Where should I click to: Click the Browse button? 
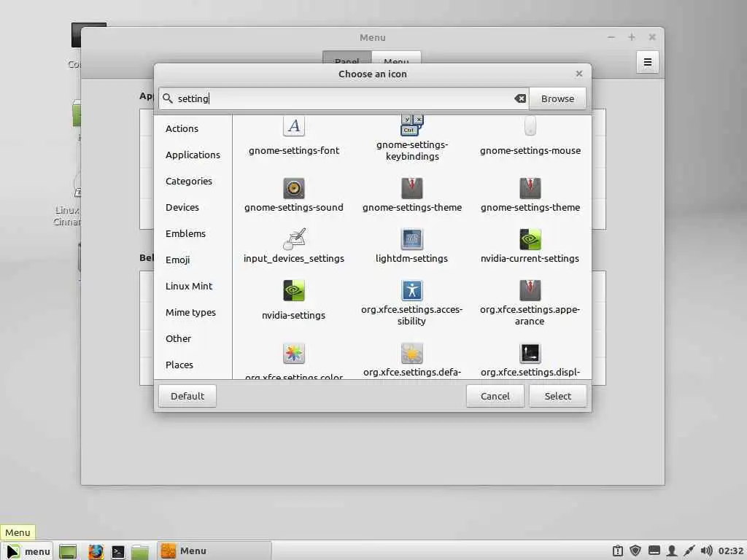[x=557, y=98]
